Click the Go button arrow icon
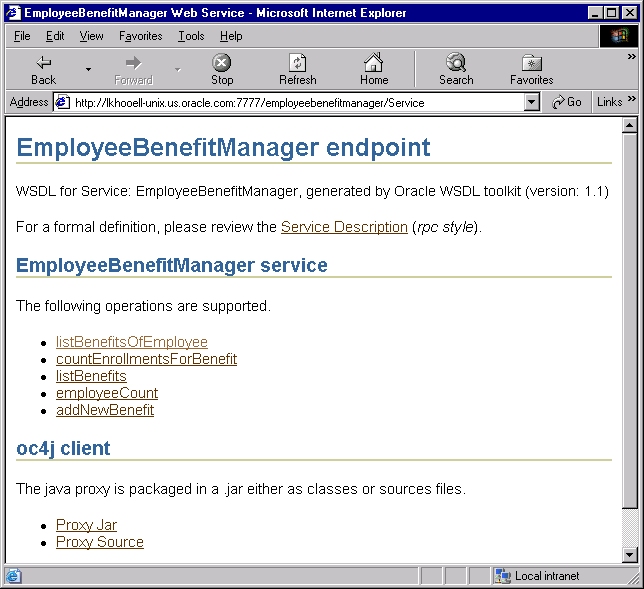Image resolution: width=644 pixels, height=589 pixels. click(558, 102)
